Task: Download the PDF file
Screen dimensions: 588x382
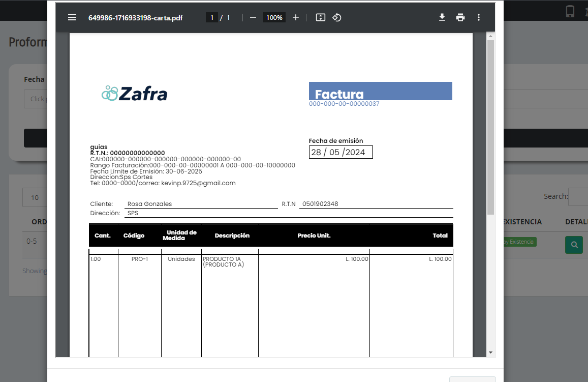Action: click(442, 18)
